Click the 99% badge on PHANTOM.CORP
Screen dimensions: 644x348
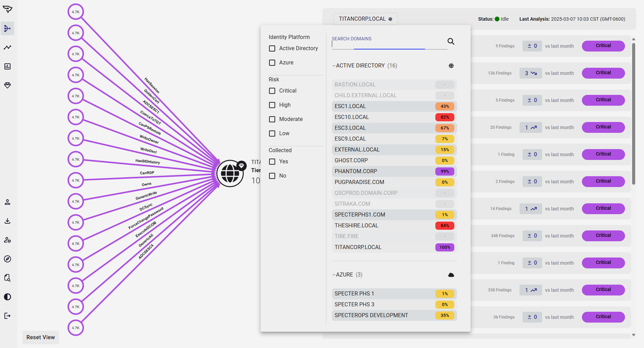445,171
